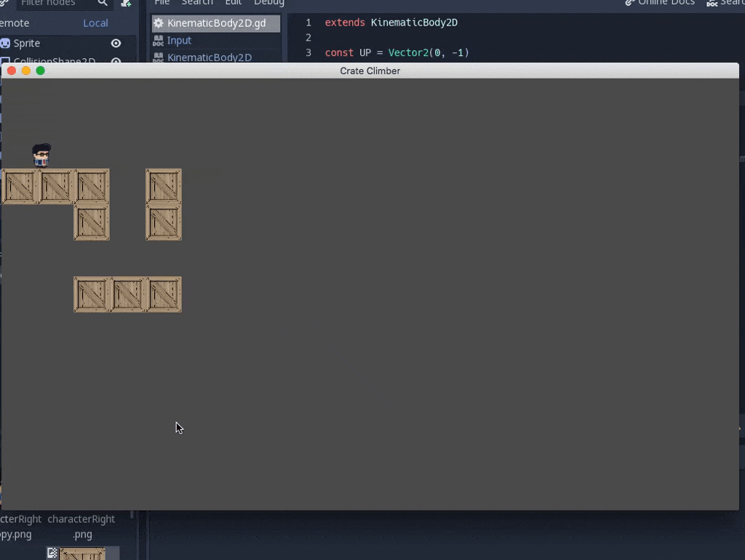Select the KinematicBody2D.gd script in list

(216, 23)
